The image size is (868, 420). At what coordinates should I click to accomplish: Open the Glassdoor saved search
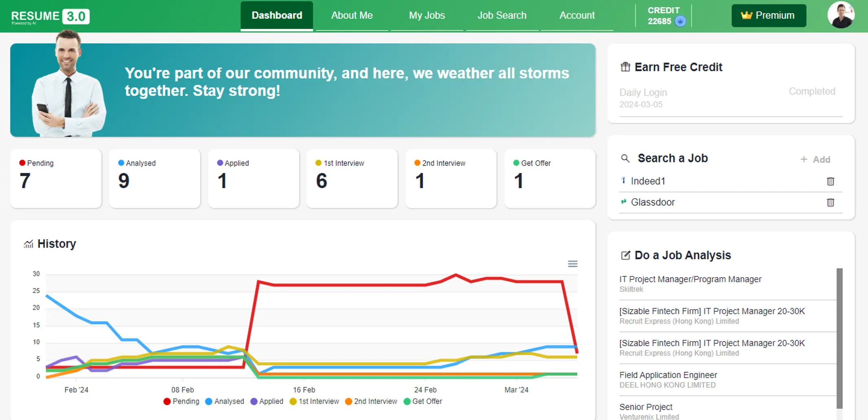pos(653,202)
